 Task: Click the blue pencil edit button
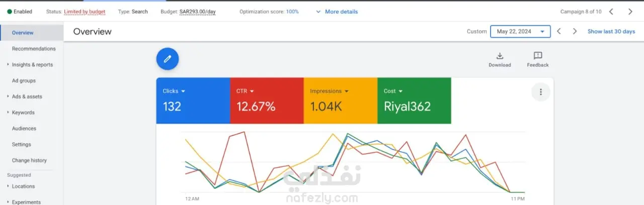coord(168,59)
